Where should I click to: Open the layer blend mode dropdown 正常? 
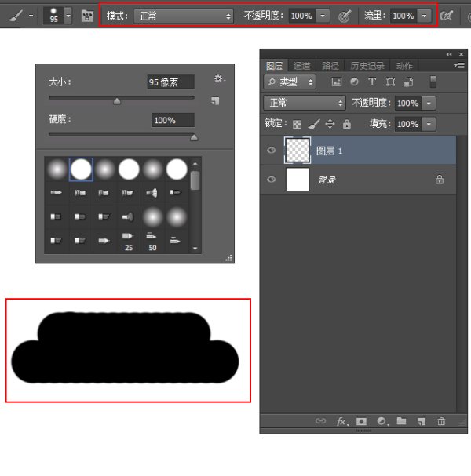pyautogui.click(x=305, y=103)
